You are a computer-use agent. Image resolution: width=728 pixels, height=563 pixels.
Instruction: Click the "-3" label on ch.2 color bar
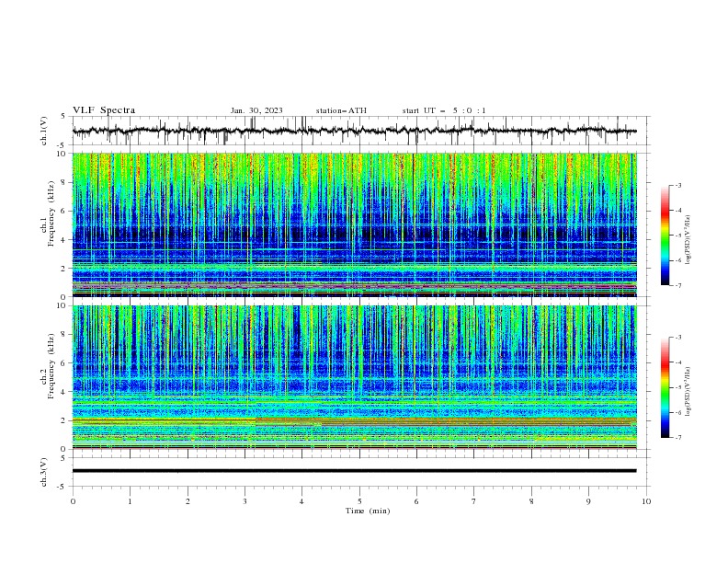pos(678,338)
